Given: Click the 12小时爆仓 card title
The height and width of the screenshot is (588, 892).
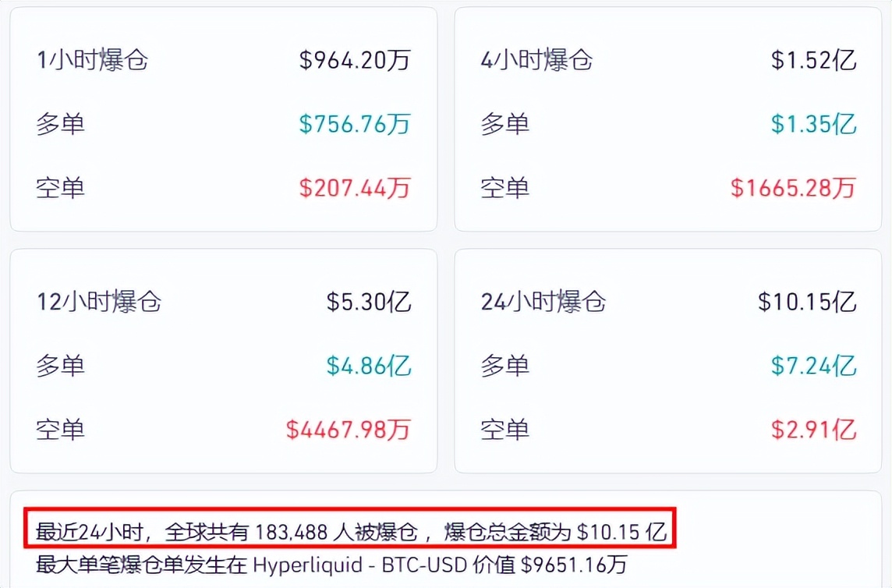Looking at the screenshot, I should (99, 302).
